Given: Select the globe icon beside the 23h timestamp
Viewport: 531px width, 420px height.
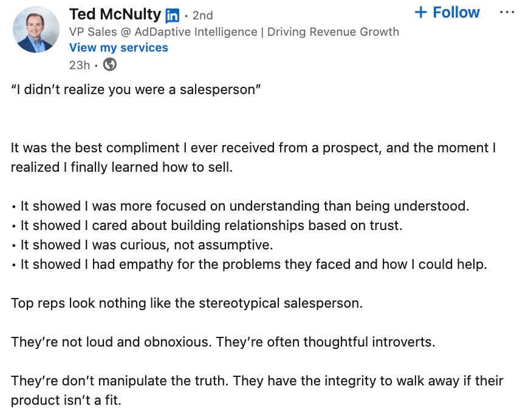Looking at the screenshot, I should 109,65.
